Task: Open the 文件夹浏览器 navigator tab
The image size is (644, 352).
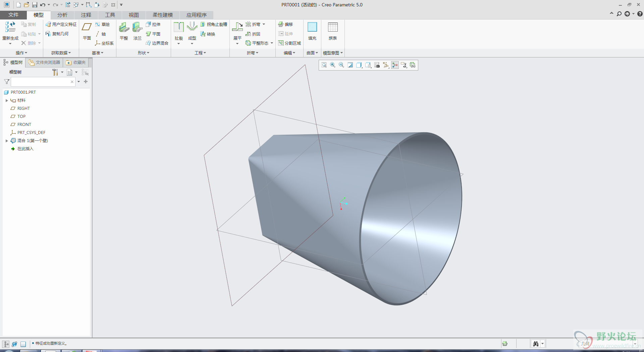Action: pyautogui.click(x=44, y=62)
